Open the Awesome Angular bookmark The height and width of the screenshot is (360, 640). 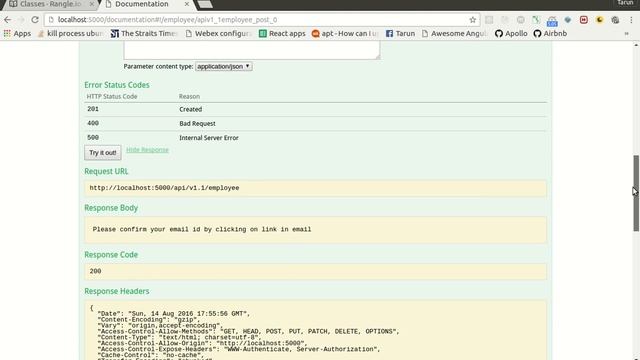click(x=454, y=33)
